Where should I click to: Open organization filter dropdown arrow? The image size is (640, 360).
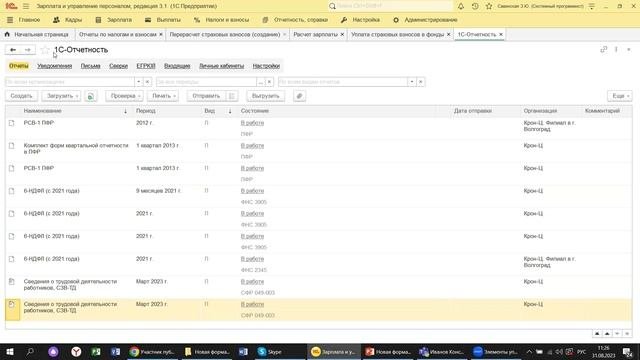(138, 82)
